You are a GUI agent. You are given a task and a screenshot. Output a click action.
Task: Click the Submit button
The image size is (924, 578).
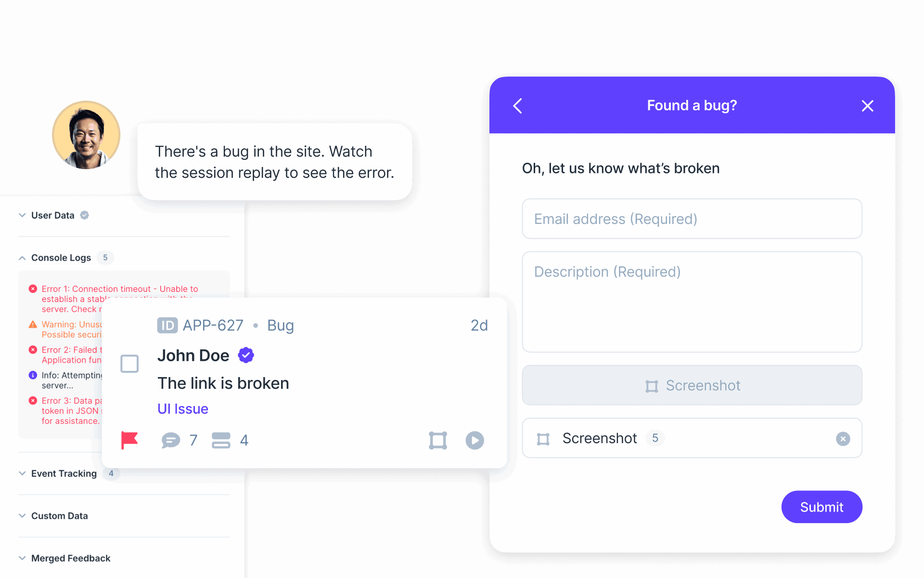[x=821, y=507]
